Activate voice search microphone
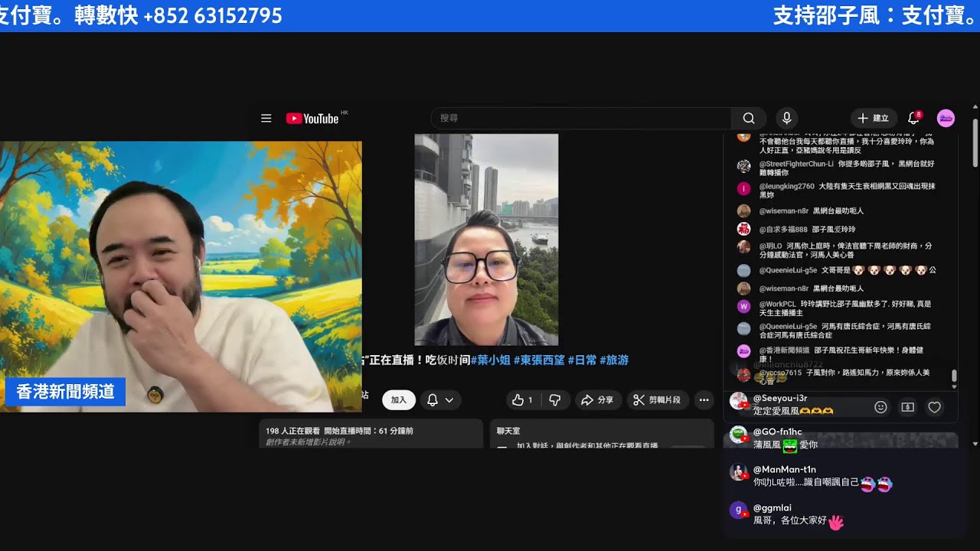This screenshot has width=980, height=551. [786, 119]
